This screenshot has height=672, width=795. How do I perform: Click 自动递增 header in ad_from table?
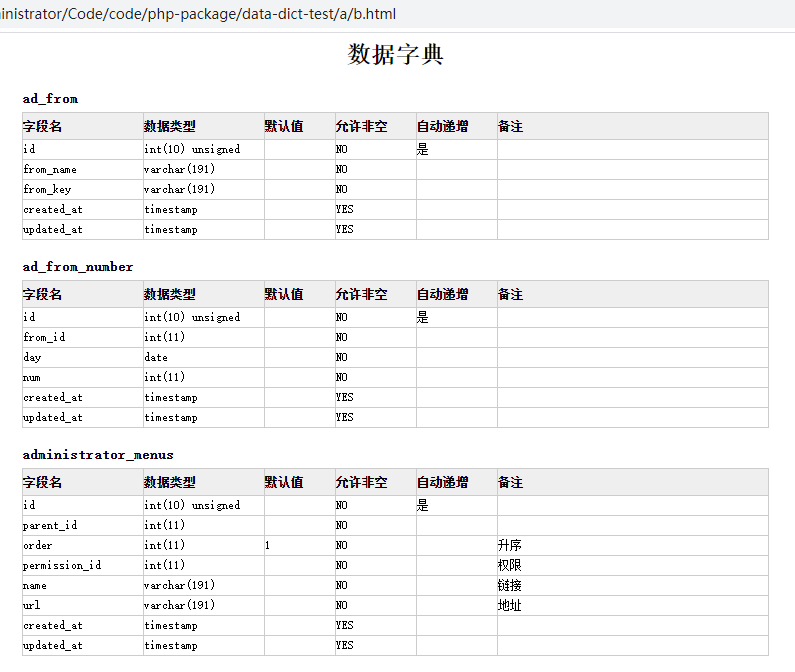[443, 126]
